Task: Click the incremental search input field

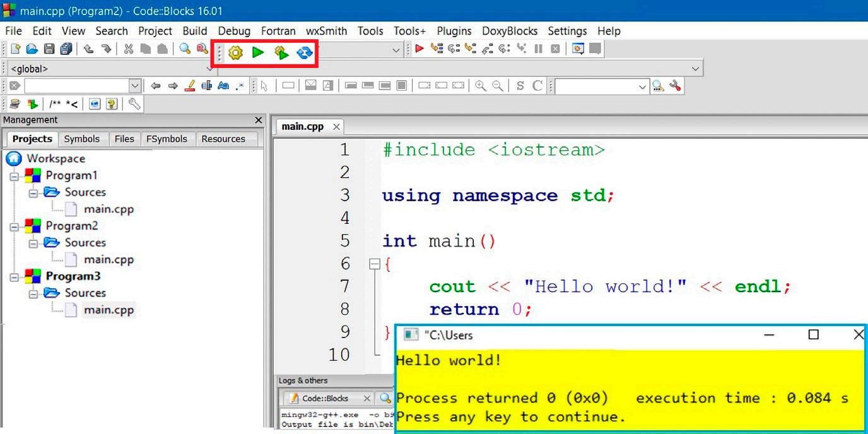Action: [x=76, y=86]
